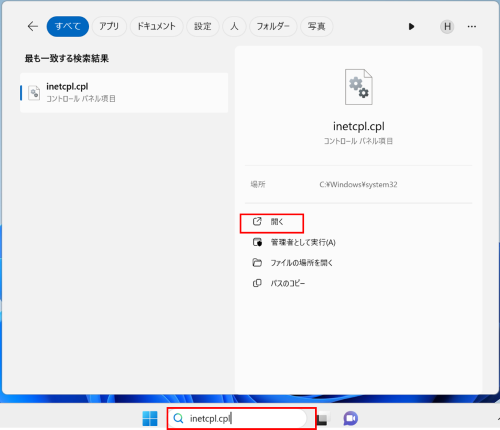Select the すべて filter tab
This screenshot has height=430, width=500.
pos(68,26)
